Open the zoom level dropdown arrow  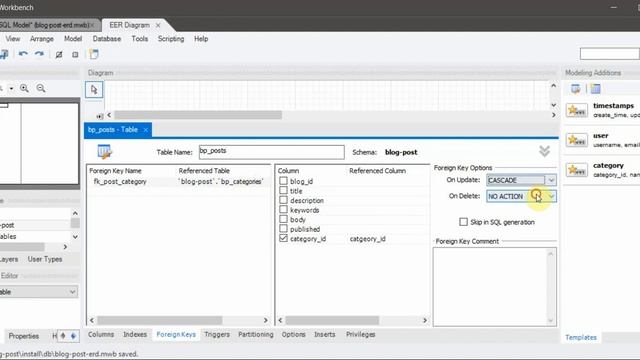(x=11, y=89)
